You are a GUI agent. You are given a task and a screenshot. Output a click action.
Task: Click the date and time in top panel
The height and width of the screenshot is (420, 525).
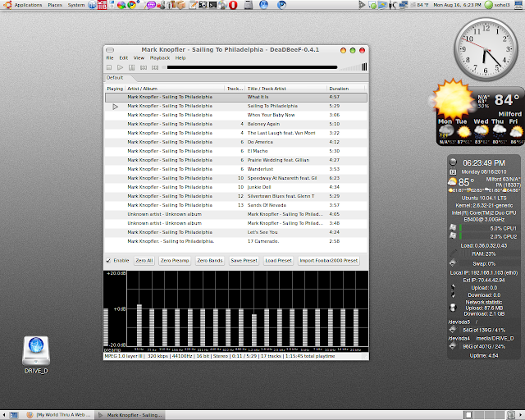coord(457,5)
